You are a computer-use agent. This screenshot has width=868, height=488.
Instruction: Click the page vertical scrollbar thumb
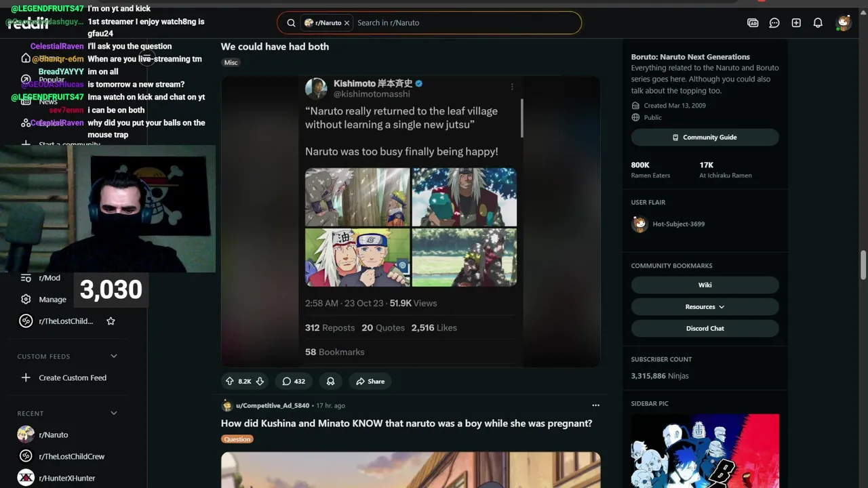(863, 264)
